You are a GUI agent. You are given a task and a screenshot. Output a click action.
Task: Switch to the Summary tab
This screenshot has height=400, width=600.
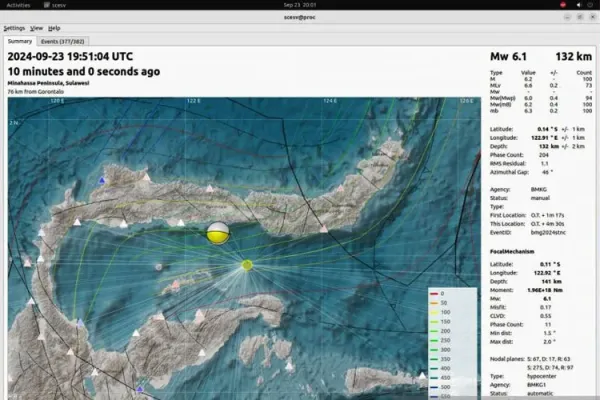[x=20, y=41]
